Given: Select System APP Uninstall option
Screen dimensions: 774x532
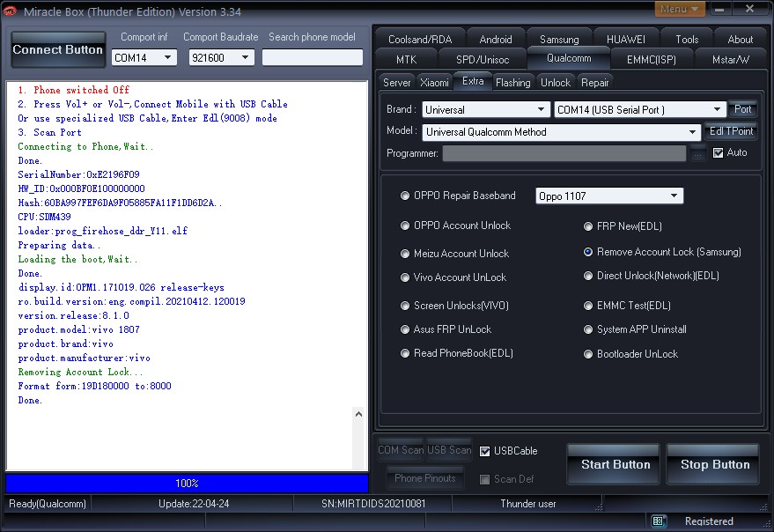Looking at the screenshot, I should point(588,329).
